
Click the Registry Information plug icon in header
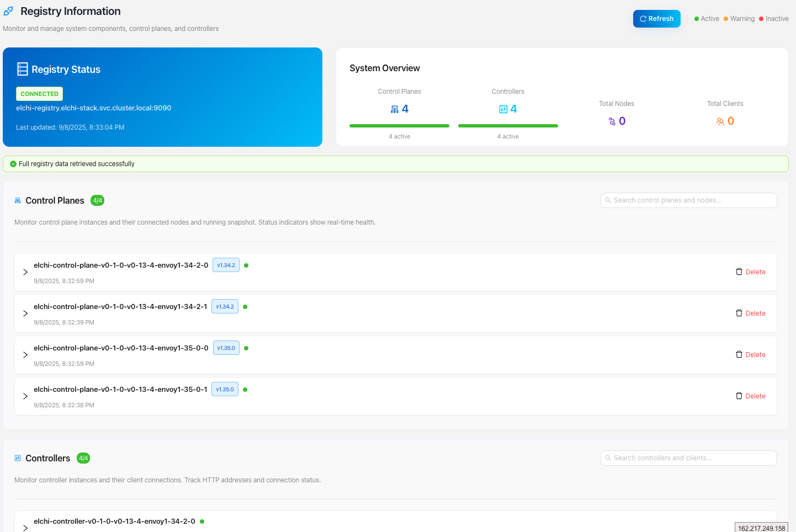pyautogui.click(x=8, y=10)
